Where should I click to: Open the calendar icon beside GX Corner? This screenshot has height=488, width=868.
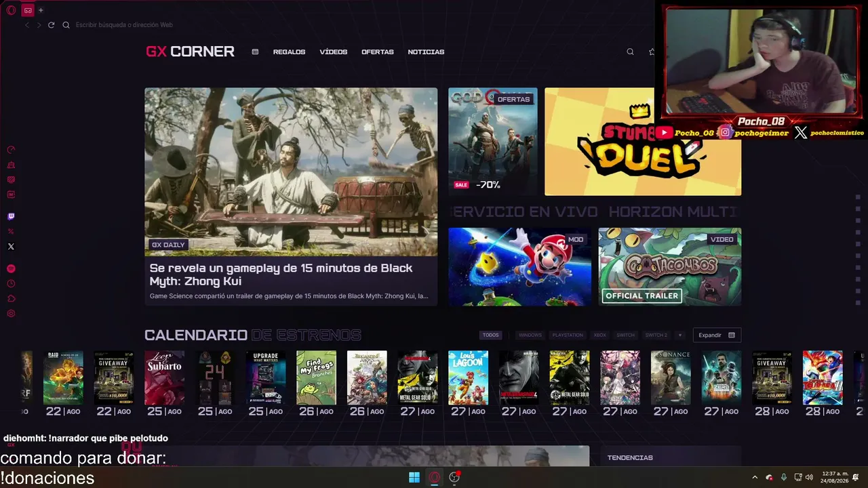[x=255, y=52]
